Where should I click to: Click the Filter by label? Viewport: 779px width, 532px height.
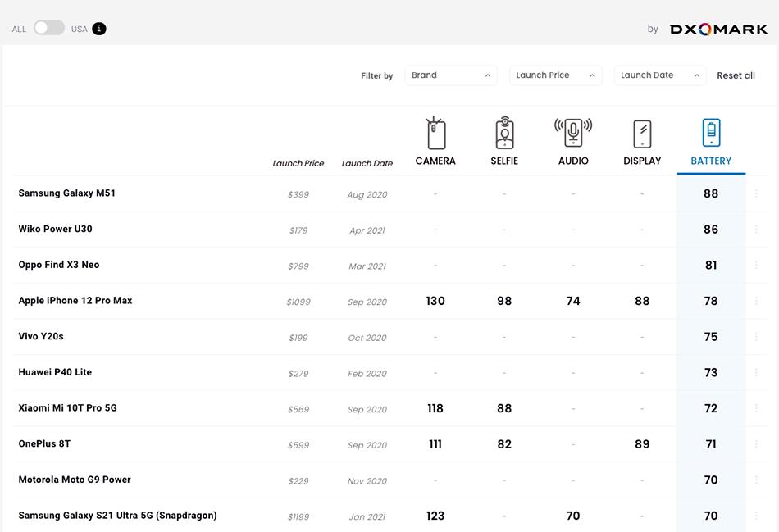pos(377,76)
